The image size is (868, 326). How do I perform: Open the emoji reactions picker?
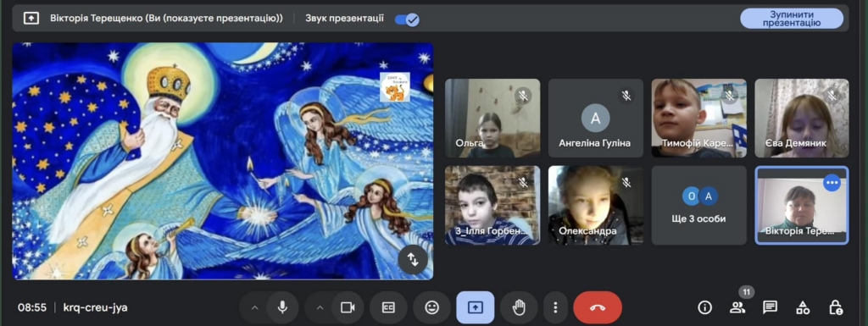click(431, 307)
